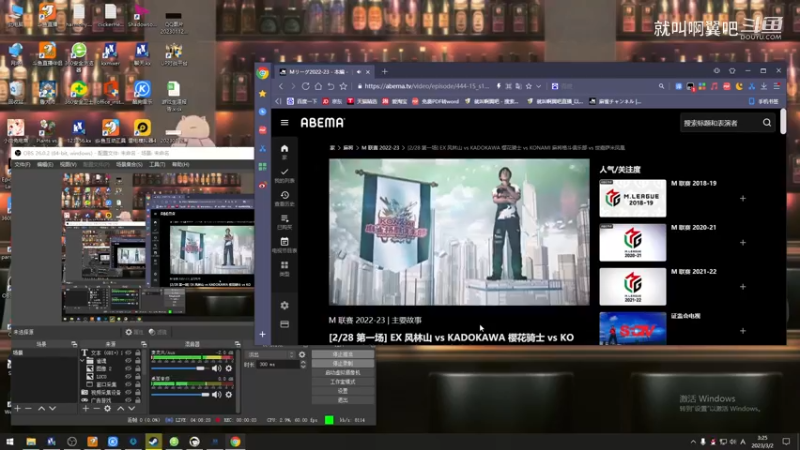Open OBS Settings button in controls
Image resolution: width=800 pixels, height=450 pixels.
[x=342, y=391]
